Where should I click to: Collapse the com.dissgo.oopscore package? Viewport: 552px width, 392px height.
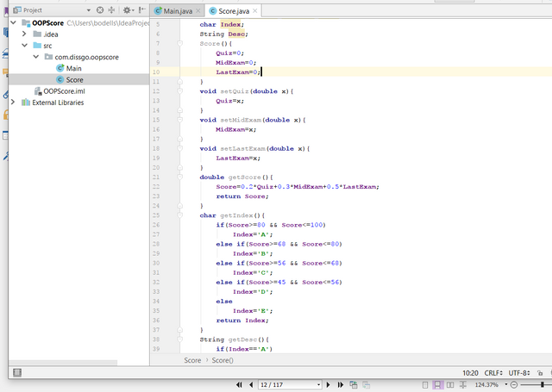[x=36, y=57]
